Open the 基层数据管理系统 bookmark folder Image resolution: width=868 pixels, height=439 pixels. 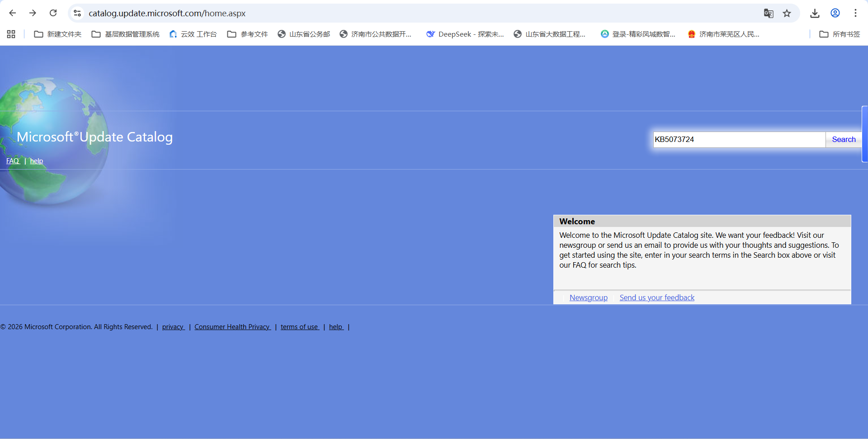[126, 34]
